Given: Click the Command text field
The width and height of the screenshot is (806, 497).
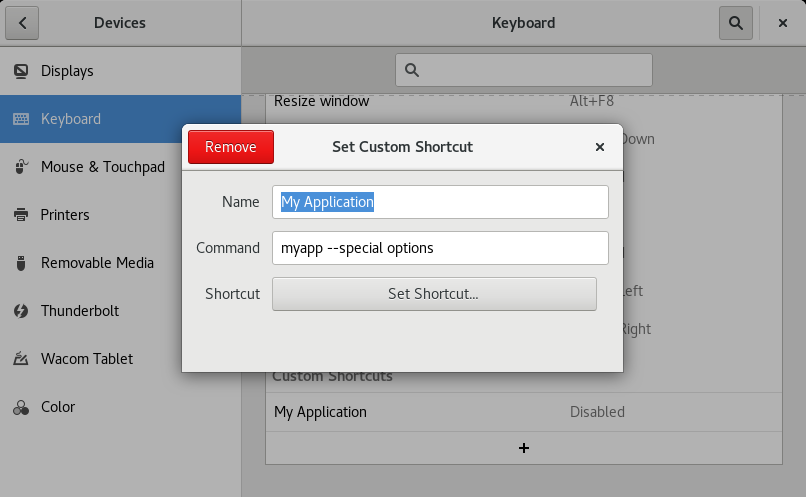Looking at the screenshot, I should 440,248.
